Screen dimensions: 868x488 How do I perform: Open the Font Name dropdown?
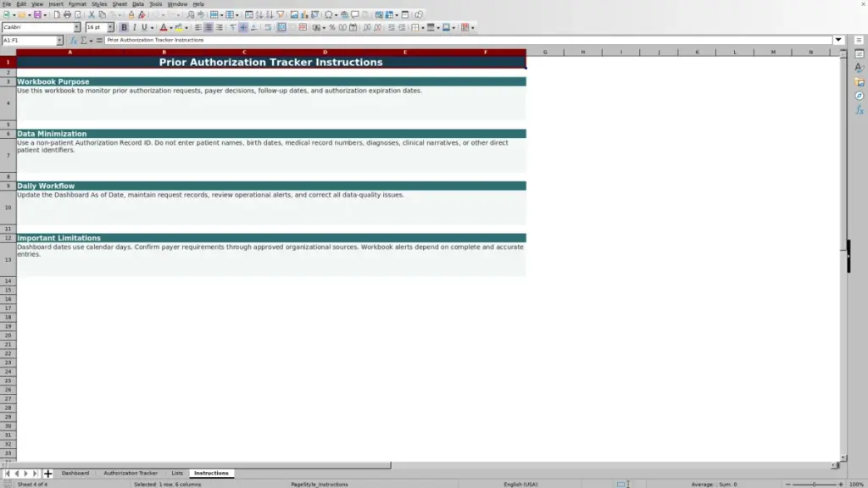(77, 28)
